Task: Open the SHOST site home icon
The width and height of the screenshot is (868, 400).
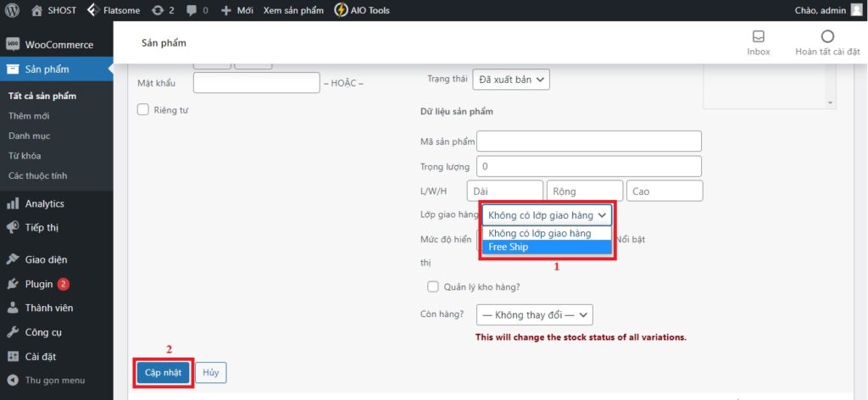Action: [x=36, y=10]
